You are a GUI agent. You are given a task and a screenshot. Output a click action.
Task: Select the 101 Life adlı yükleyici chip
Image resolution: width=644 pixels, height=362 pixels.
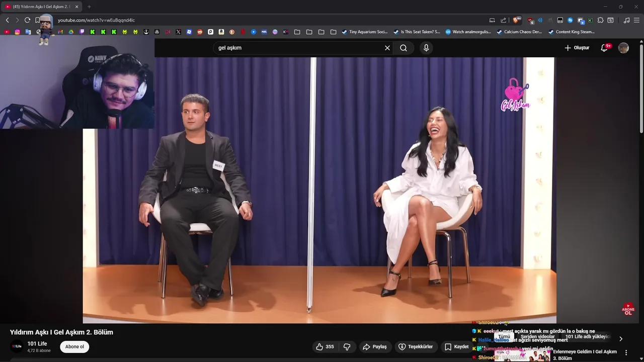pos(588,337)
